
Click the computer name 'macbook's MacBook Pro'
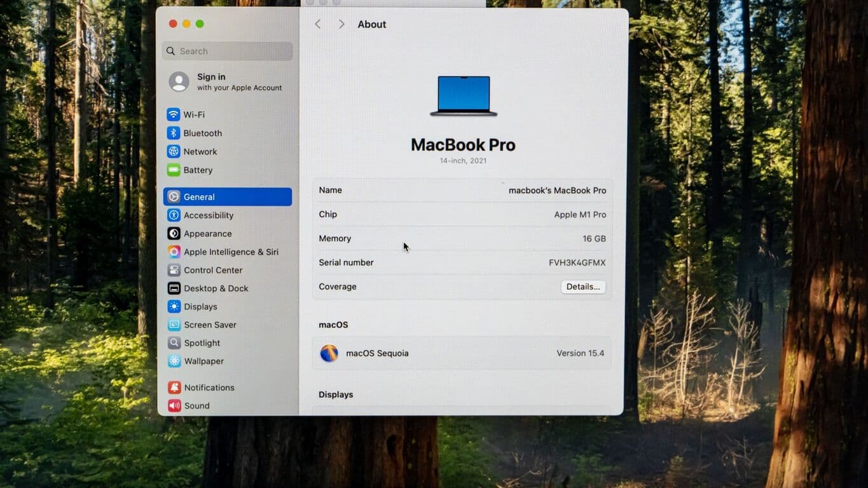click(557, 191)
